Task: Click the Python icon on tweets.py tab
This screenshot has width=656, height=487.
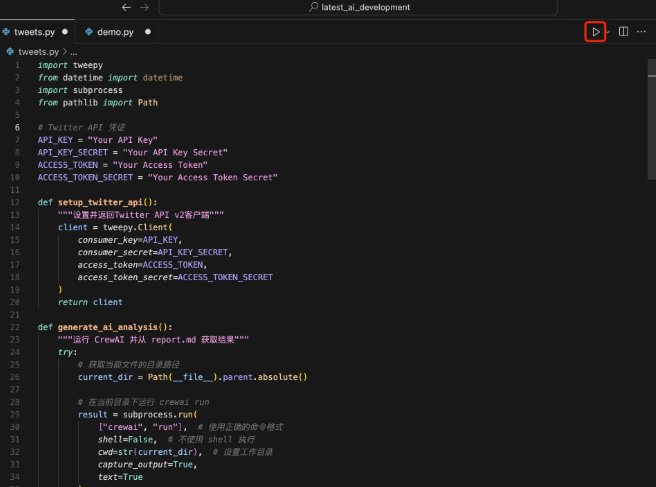Action: [7, 32]
